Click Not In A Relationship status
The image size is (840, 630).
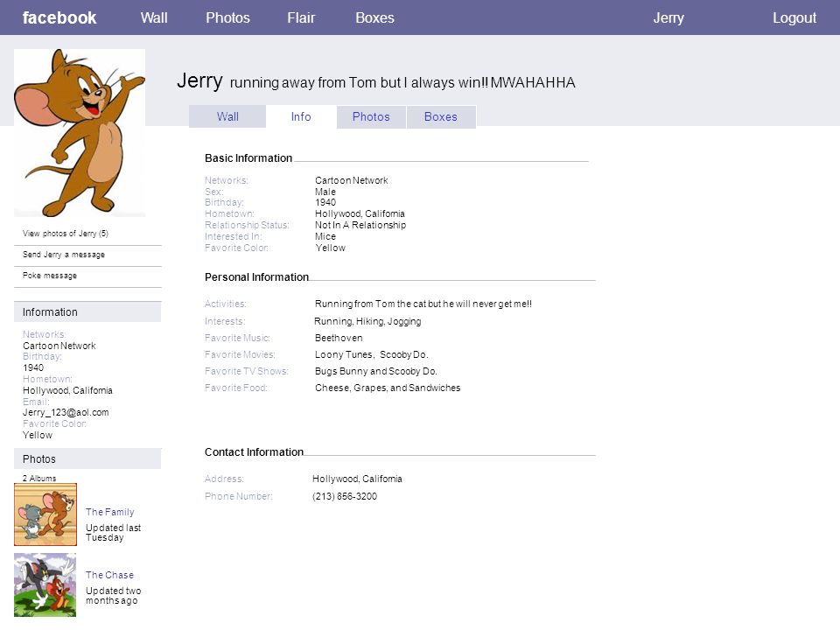(x=360, y=225)
